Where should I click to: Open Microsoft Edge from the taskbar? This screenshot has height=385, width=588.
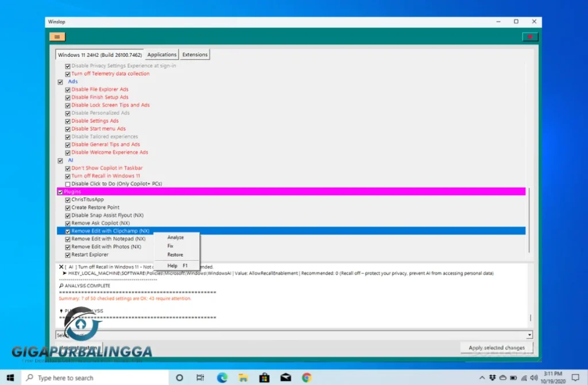pos(222,378)
